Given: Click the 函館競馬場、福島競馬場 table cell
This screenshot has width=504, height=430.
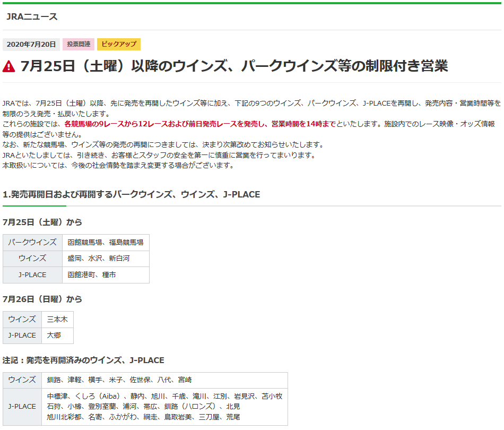Looking at the screenshot, I should [106, 243].
